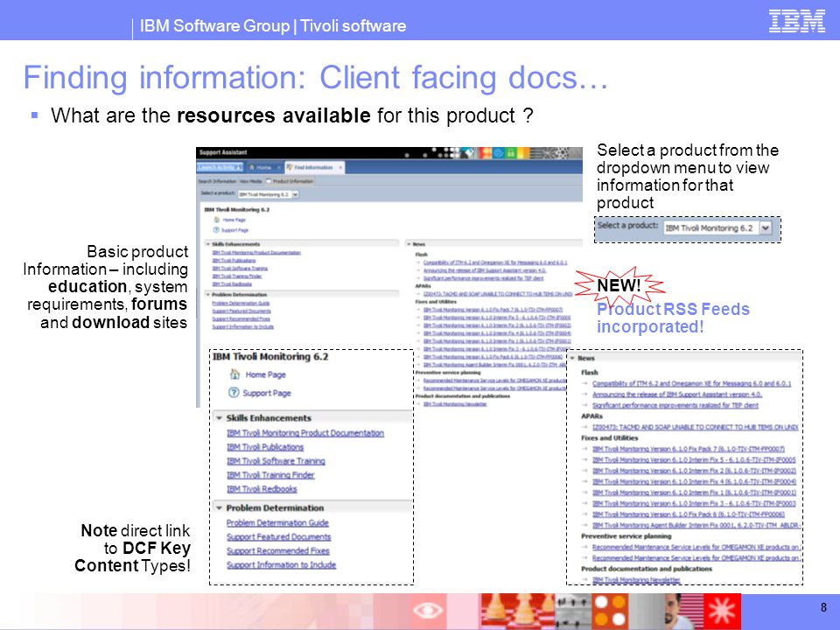Click the enlarged Flash heading under News
The height and width of the screenshot is (630, 840).
589,373
